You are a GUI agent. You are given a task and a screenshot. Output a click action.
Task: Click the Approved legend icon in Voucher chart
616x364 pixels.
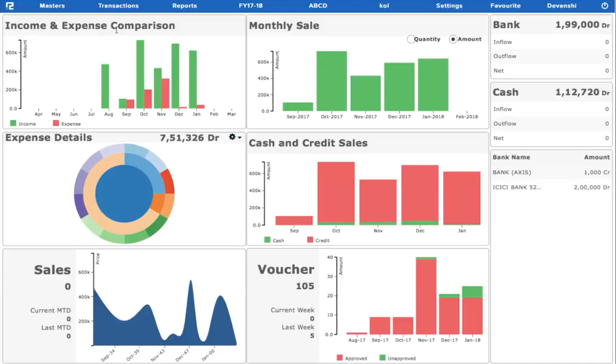[x=340, y=358]
